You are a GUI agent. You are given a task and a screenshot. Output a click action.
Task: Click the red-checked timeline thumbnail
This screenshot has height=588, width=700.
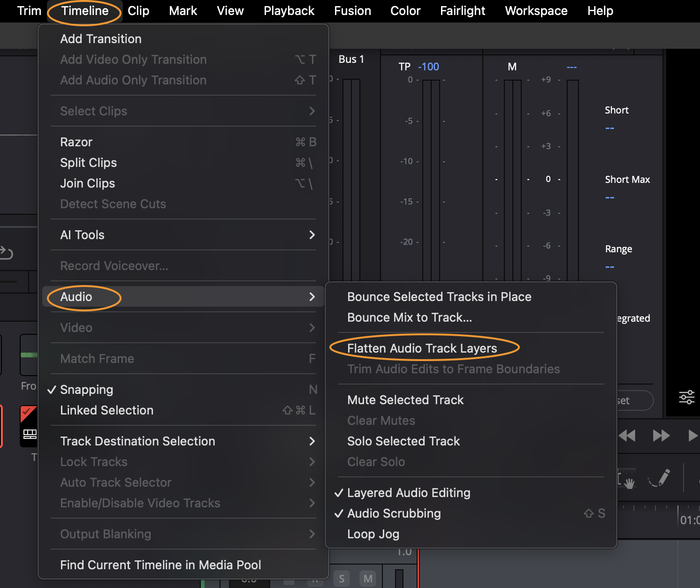pyautogui.click(x=29, y=426)
